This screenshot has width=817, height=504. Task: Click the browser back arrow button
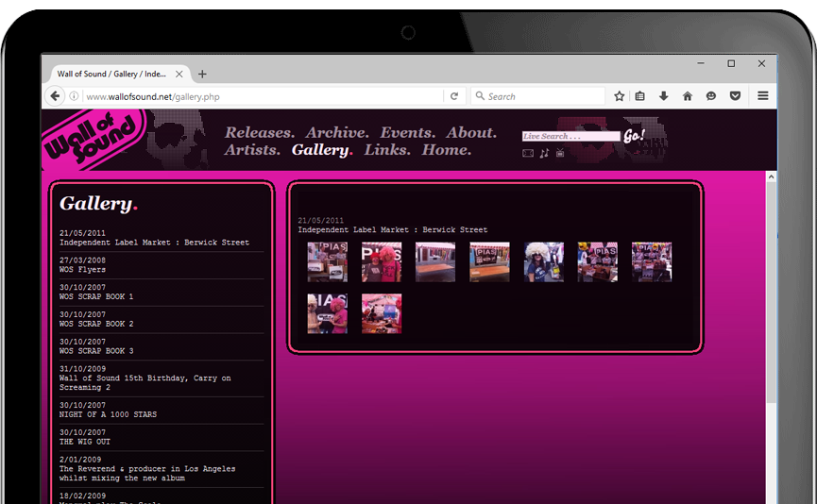click(56, 96)
